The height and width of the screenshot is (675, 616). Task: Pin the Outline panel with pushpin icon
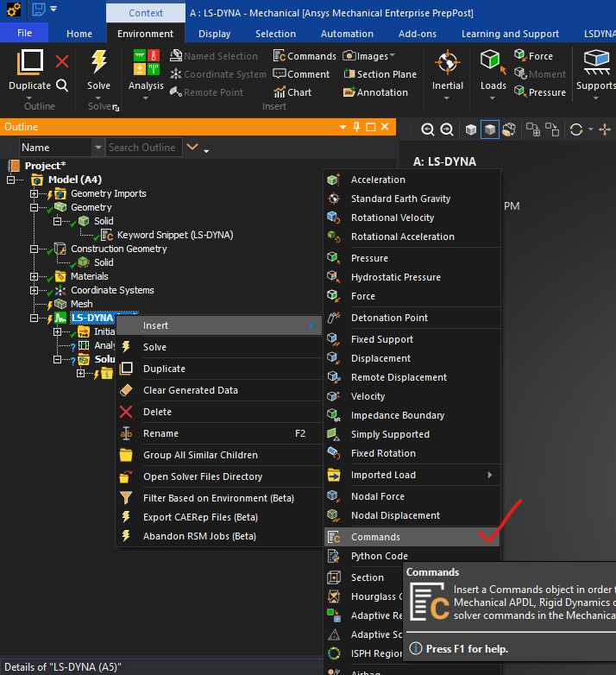click(356, 127)
